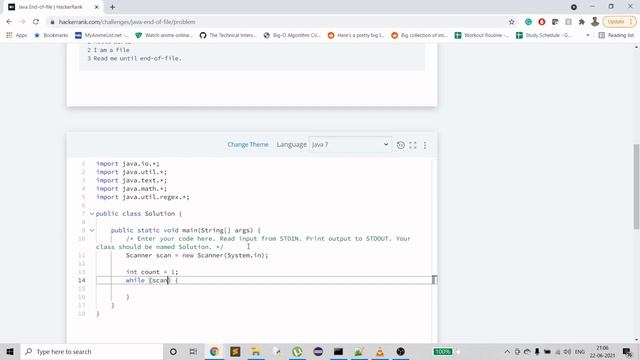Click the Change Theme link
640x360 pixels.
pos(248,144)
